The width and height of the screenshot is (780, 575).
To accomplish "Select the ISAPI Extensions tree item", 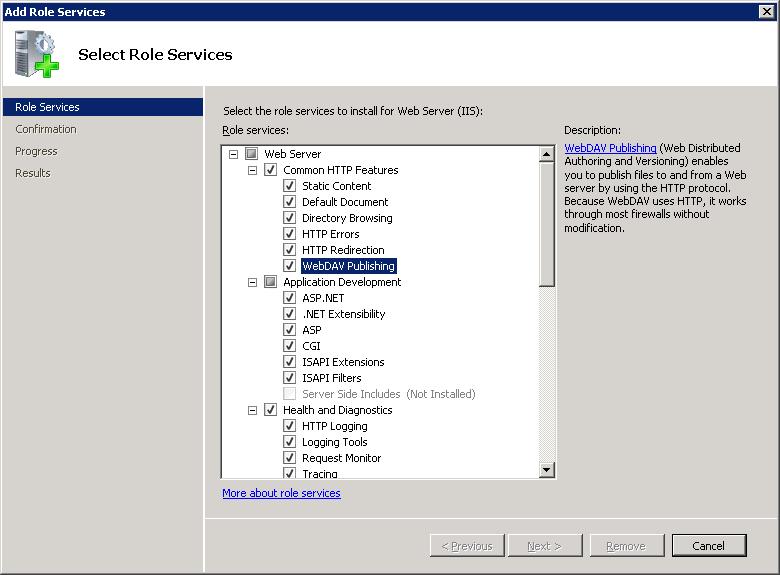I will click(343, 362).
